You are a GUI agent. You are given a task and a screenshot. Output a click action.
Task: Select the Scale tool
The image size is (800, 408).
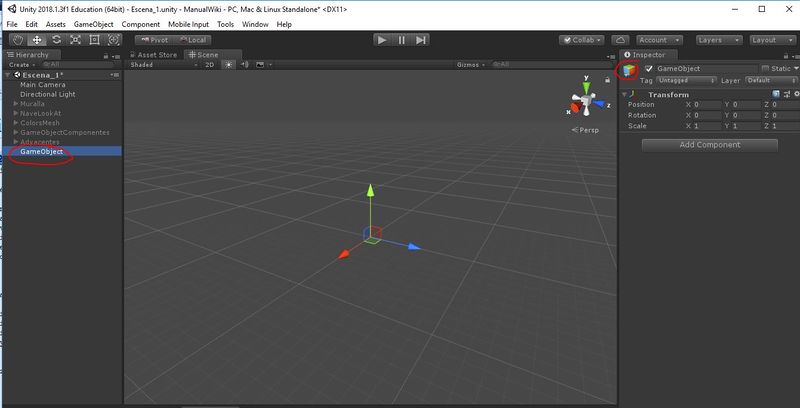click(76, 40)
